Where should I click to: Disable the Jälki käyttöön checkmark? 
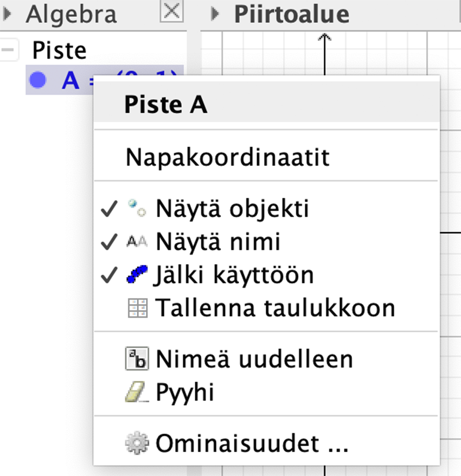(109, 275)
